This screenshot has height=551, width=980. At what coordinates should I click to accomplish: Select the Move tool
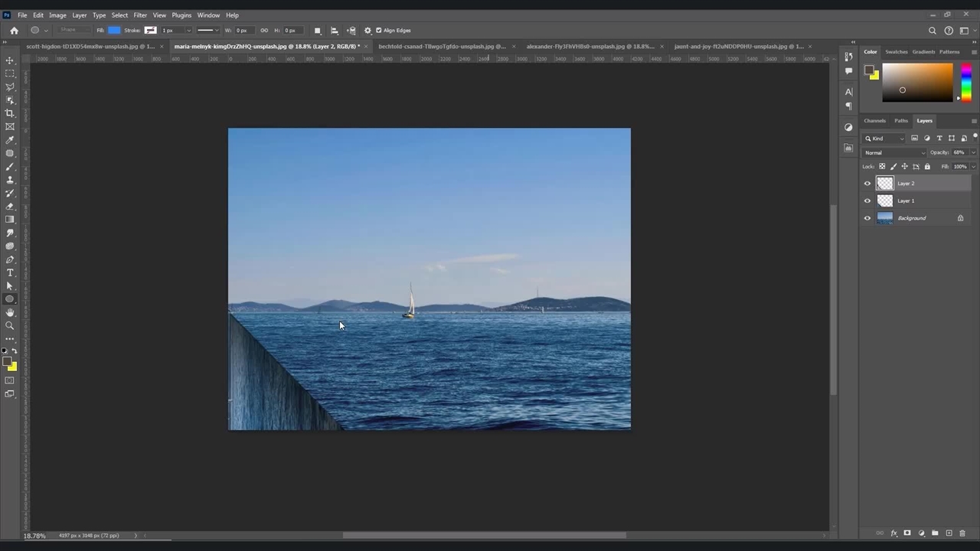pos(10,60)
